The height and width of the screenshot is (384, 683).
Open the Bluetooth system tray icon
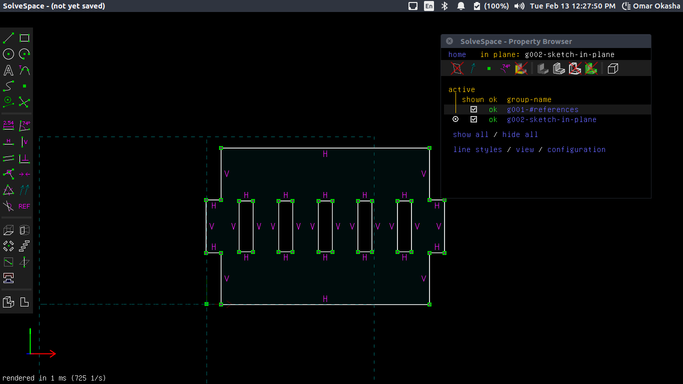point(445,6)
